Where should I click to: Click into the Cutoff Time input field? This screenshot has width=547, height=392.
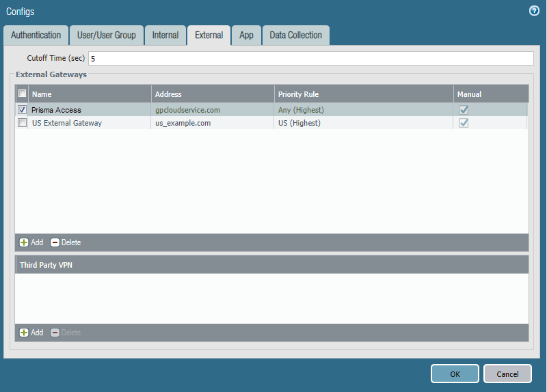point(310,59)
